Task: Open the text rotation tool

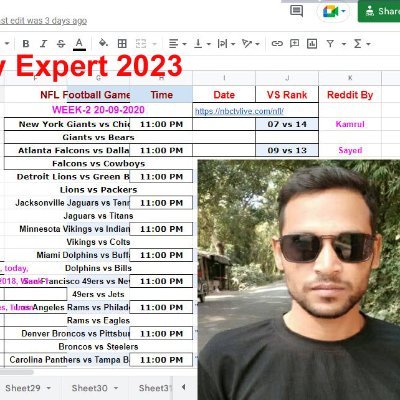Action: click(247, 44)
